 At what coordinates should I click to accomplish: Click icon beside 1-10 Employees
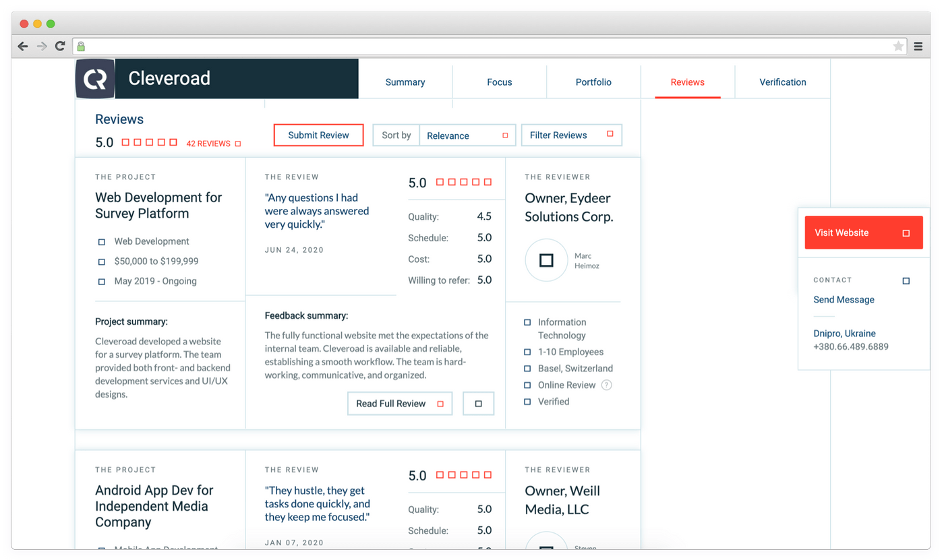click(527, 352)
